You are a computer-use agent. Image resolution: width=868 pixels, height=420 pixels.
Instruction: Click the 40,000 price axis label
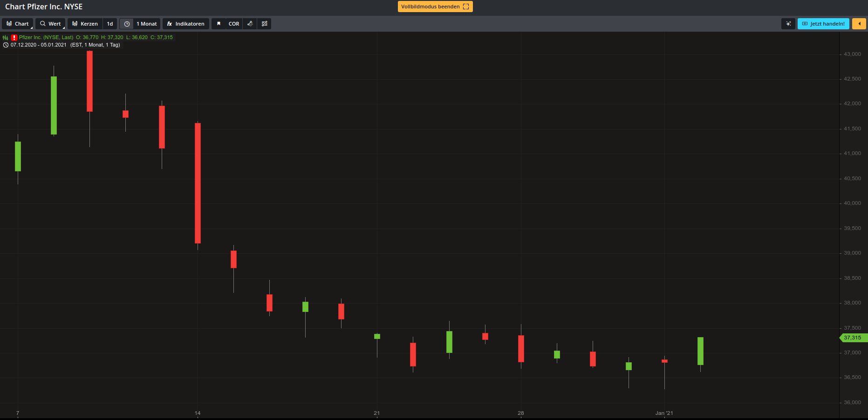pos(853,203)
